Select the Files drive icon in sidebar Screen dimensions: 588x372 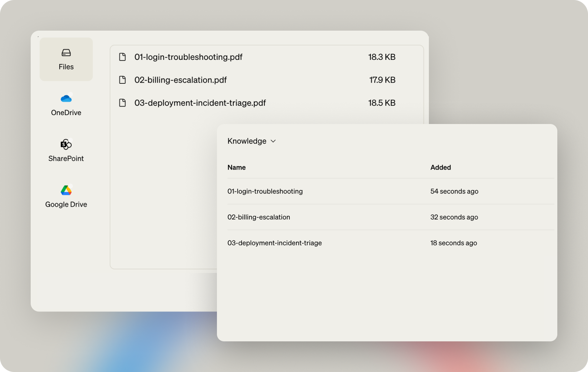pos(66,53)
